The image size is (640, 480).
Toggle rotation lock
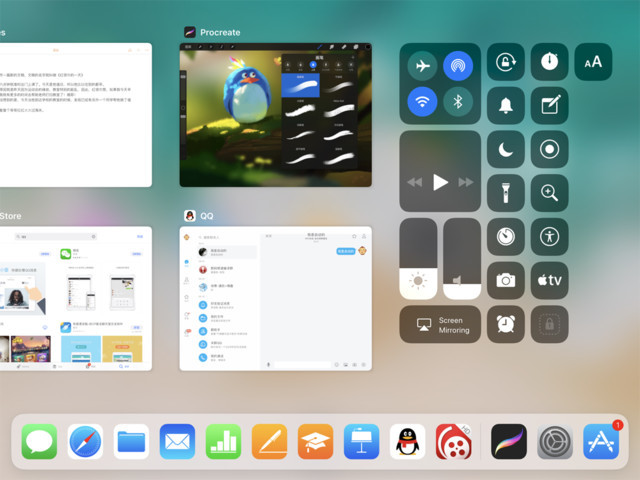(506, 62)
